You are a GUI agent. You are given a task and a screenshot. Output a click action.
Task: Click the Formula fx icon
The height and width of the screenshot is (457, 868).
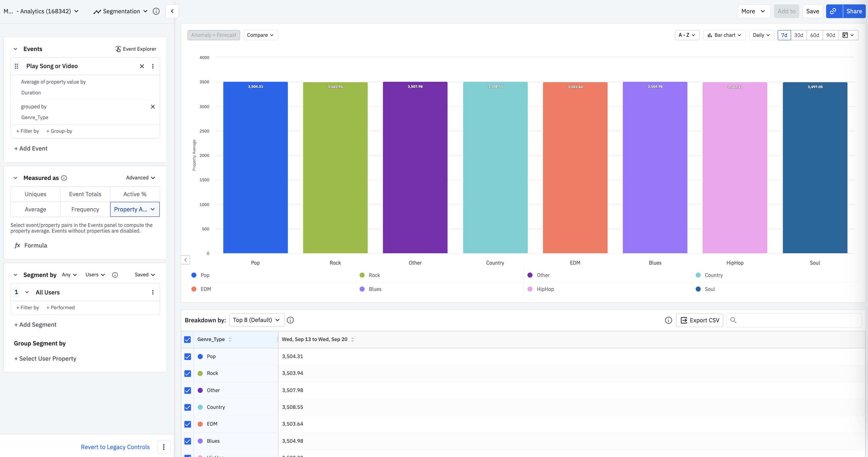click(17, 245)
